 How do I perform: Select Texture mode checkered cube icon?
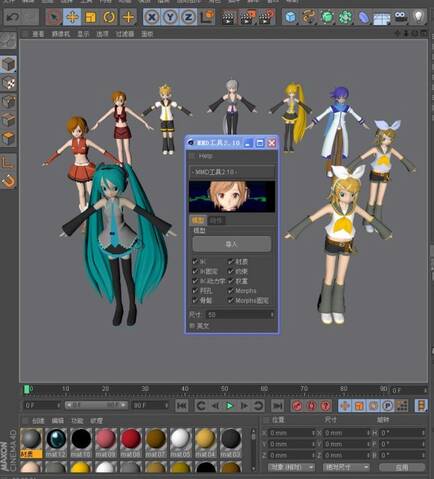[8, 83]
